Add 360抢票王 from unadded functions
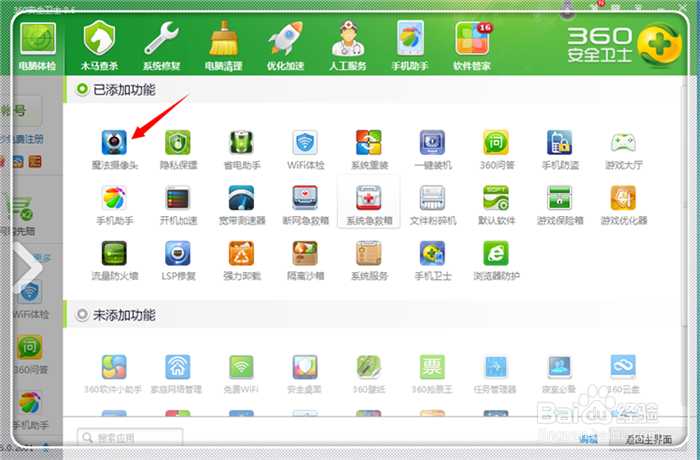 [432, 374]
